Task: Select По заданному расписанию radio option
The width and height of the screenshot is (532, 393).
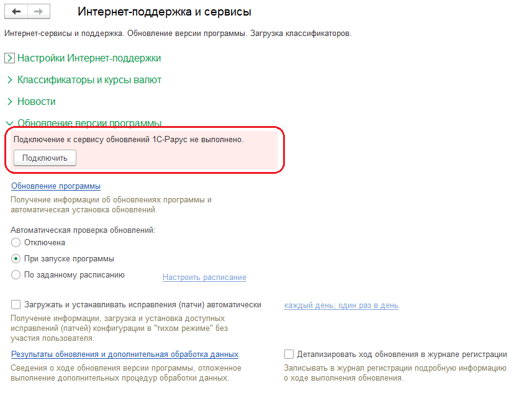Action: tap(16, 275)
